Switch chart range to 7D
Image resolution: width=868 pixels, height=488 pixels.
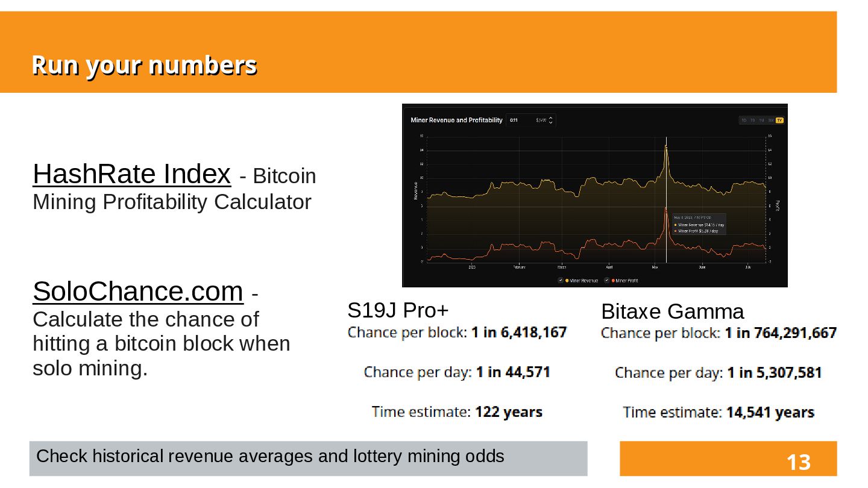753,120
